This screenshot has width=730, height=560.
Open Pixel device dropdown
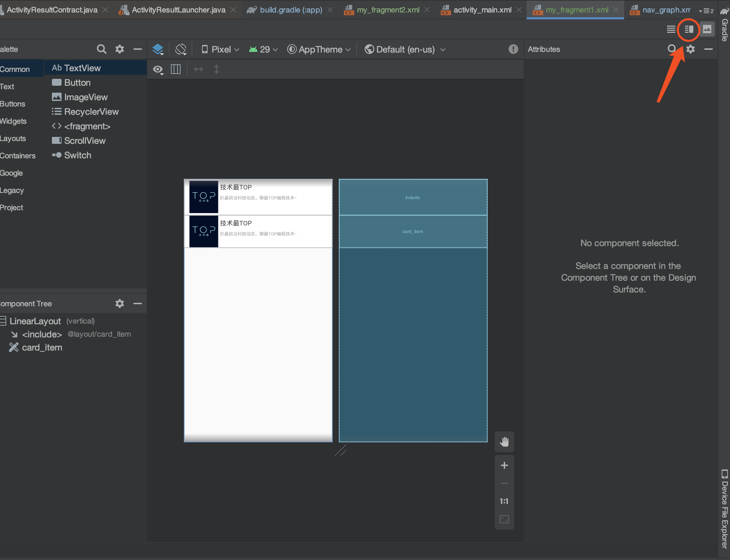220,49
